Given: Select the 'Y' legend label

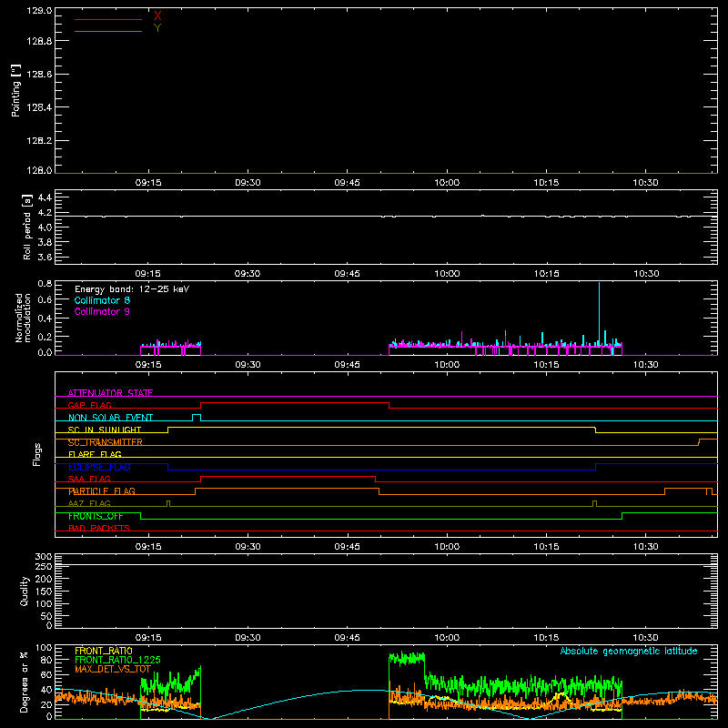Looking at the screenshot, I should tap(157, 28).
